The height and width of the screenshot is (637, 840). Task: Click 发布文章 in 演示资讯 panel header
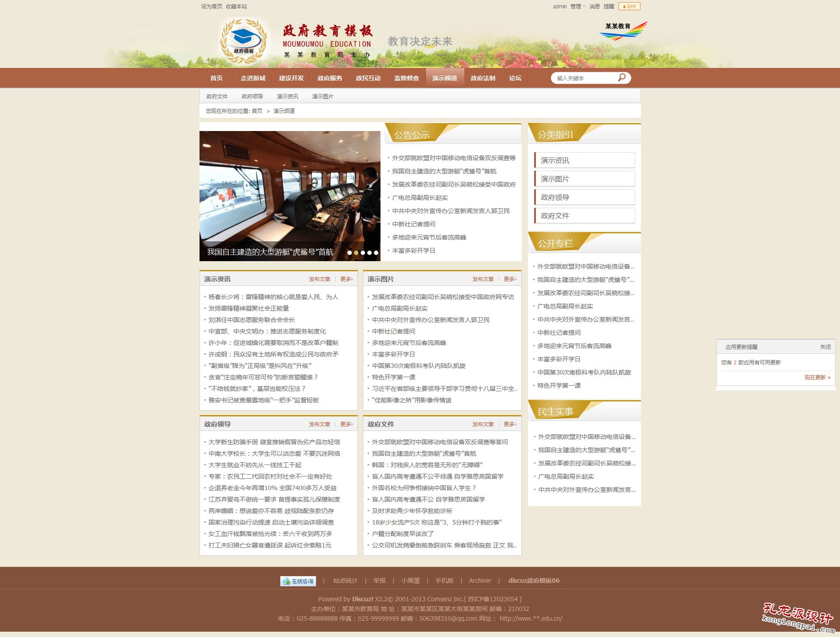coord(320,279)
